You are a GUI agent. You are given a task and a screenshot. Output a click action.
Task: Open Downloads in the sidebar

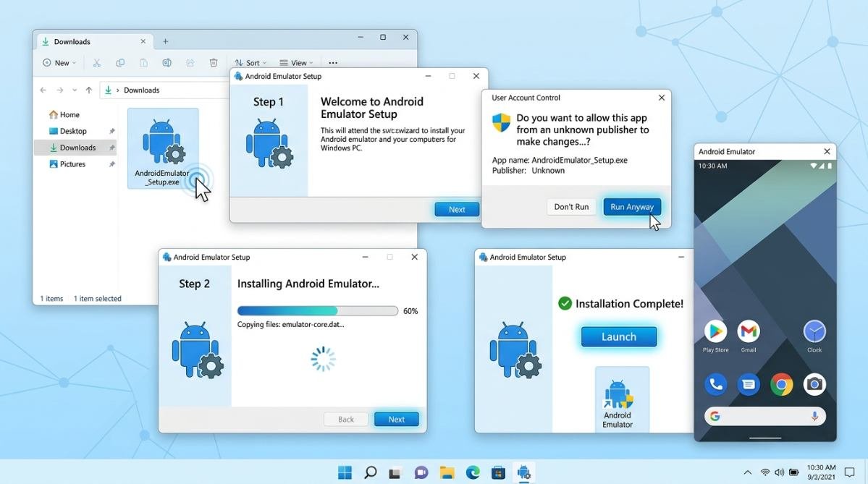click(75, 148)
